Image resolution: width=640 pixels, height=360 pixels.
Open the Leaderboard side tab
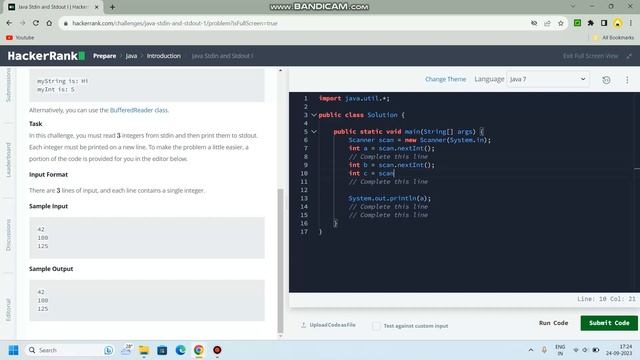click(8, 160)
